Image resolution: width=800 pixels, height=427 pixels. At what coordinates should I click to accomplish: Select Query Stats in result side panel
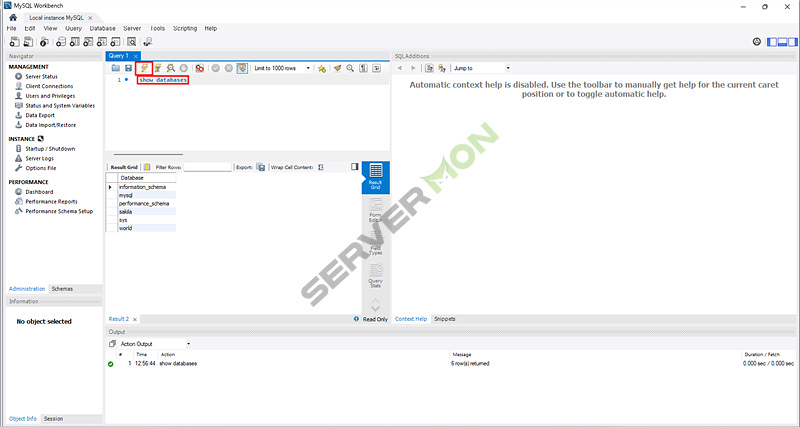[x=376, y=275]
